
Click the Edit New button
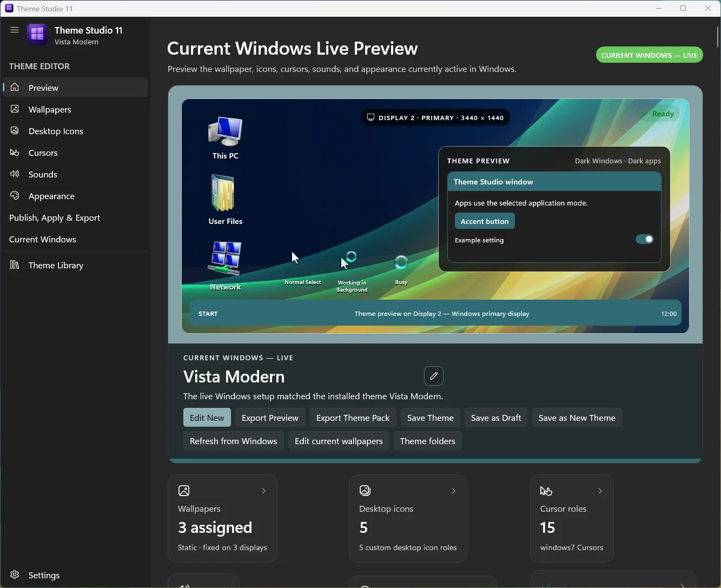pyautogui.click(x=207, y=418)
